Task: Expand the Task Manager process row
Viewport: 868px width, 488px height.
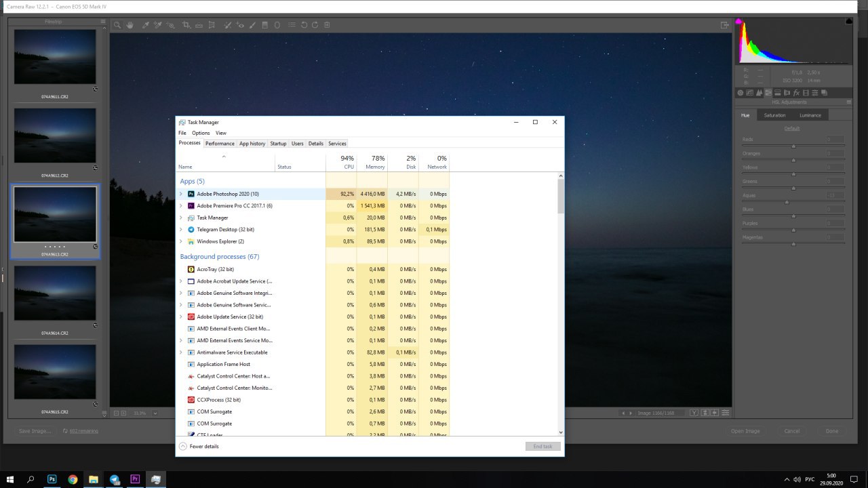Action: pyautogui.click(x=181, y=218)
